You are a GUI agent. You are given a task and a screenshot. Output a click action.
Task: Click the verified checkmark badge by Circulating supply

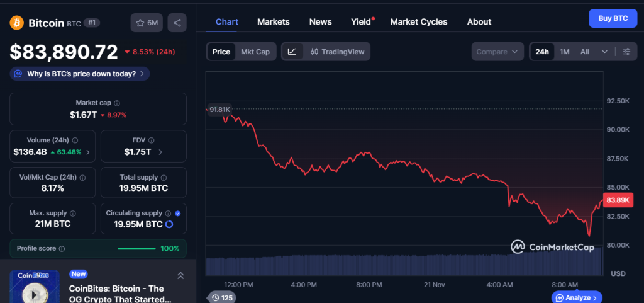point(177,214)
